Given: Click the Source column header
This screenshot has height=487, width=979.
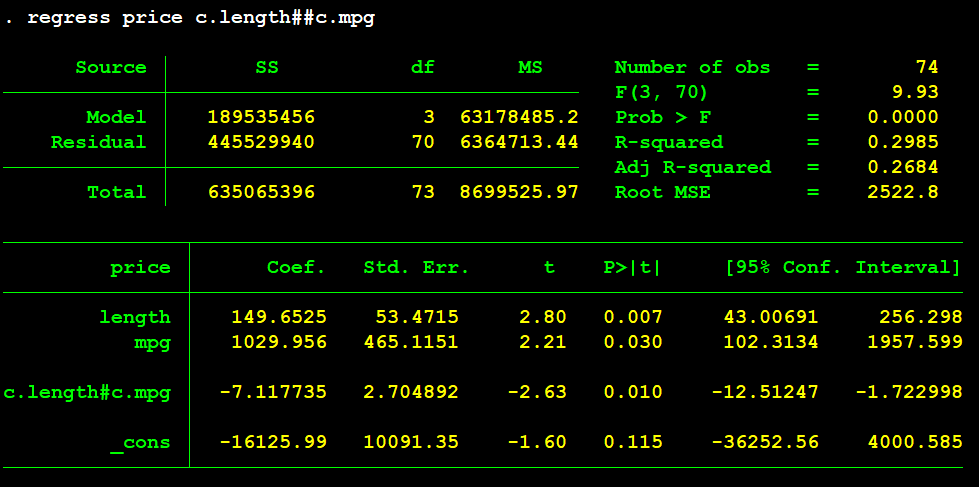Looking at the screenshot, I should (x=110, y=68).
